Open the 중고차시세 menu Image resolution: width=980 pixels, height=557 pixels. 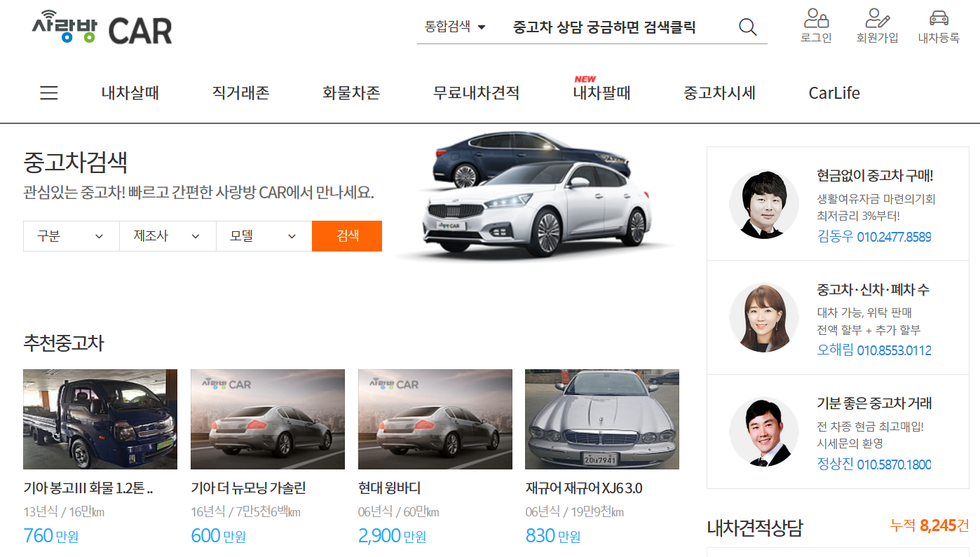(x=719, y=92)
